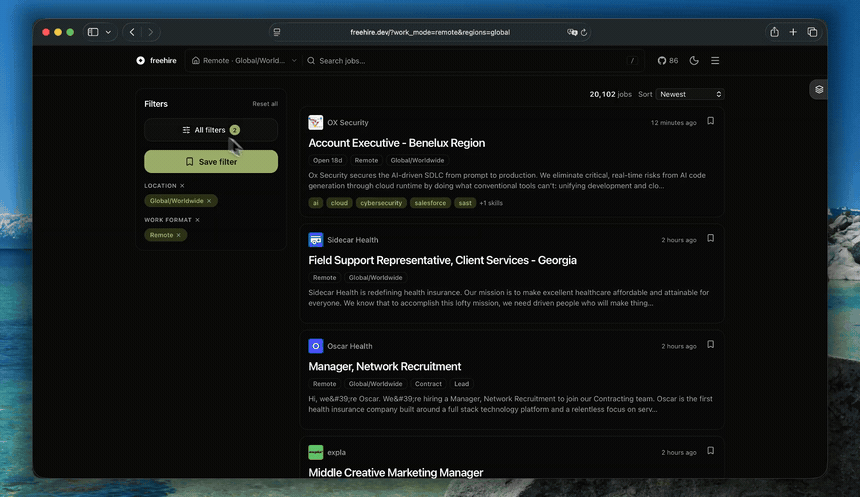Bookmark the Manager, Network Recruitment job
860x497 pixels.
click(x=710, y=344)
